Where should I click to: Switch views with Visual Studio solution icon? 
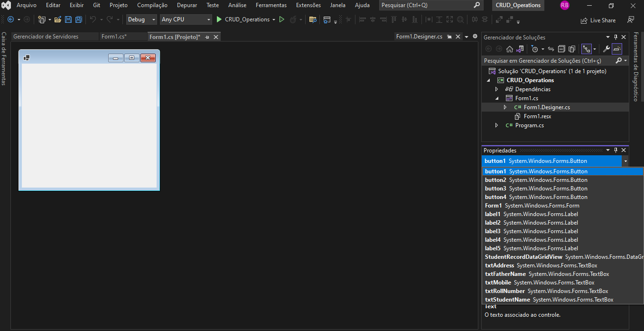pos(520,49)
